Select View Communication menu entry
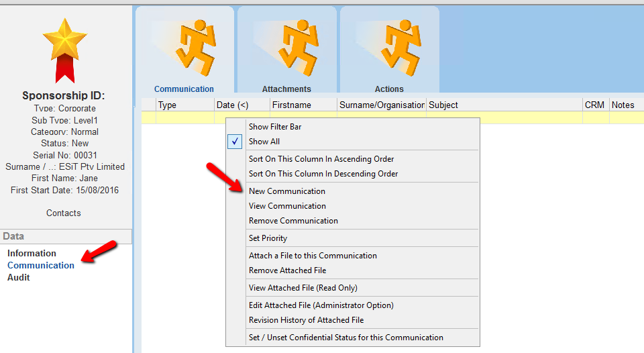 click(287, 206)
